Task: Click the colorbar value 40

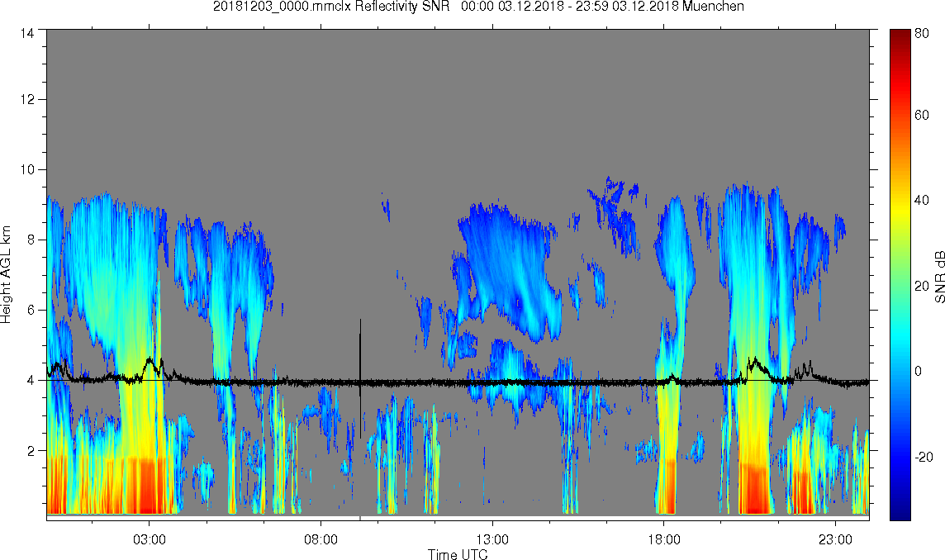Action: (x=922, y=200)
